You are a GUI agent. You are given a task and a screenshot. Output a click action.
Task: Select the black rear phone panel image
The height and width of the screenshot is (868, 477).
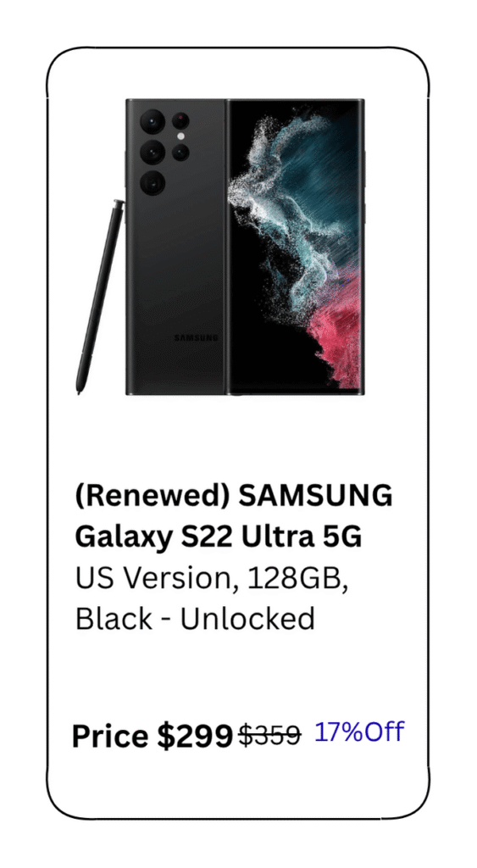(176, 247)
